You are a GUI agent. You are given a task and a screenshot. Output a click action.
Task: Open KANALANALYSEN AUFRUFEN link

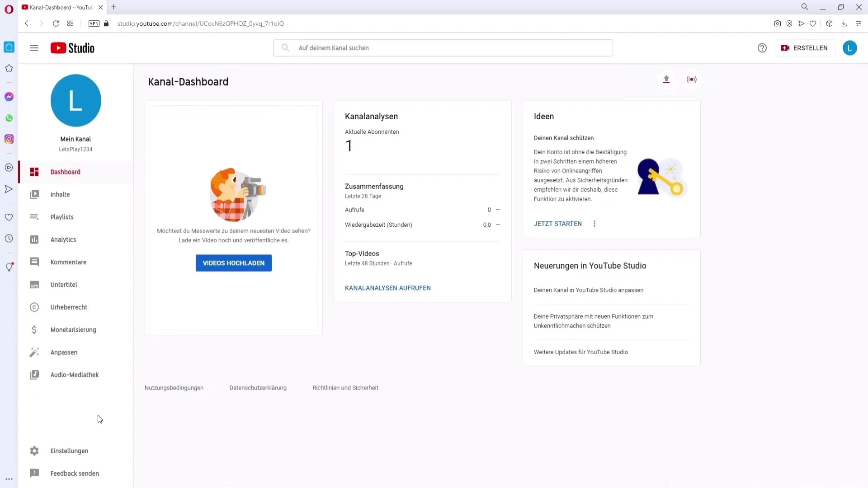coord(388,288)
